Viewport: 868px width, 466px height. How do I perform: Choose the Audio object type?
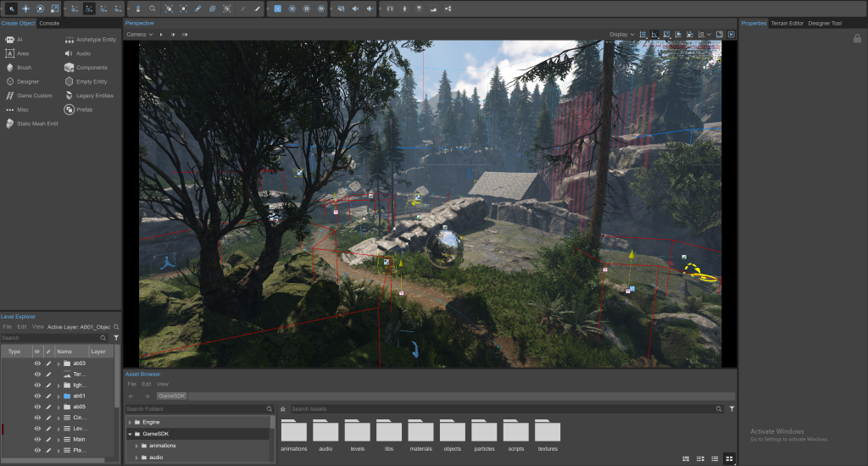pyautogui.click(x=77, y=53)
